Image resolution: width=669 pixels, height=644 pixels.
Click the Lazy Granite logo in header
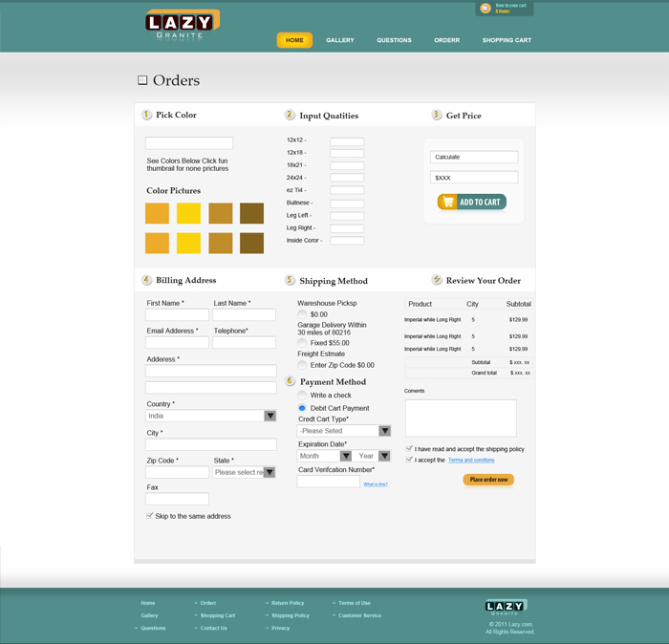click(183, 24)
